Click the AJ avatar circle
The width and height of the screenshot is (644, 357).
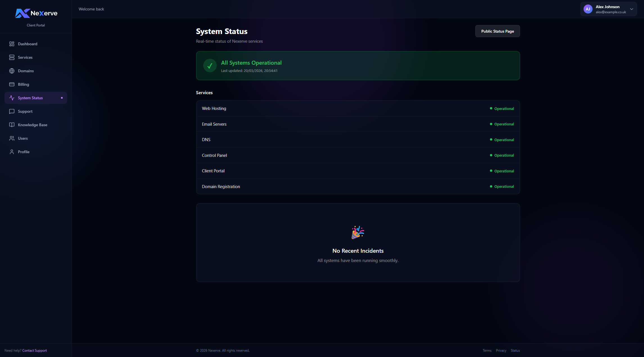point(588,9)
